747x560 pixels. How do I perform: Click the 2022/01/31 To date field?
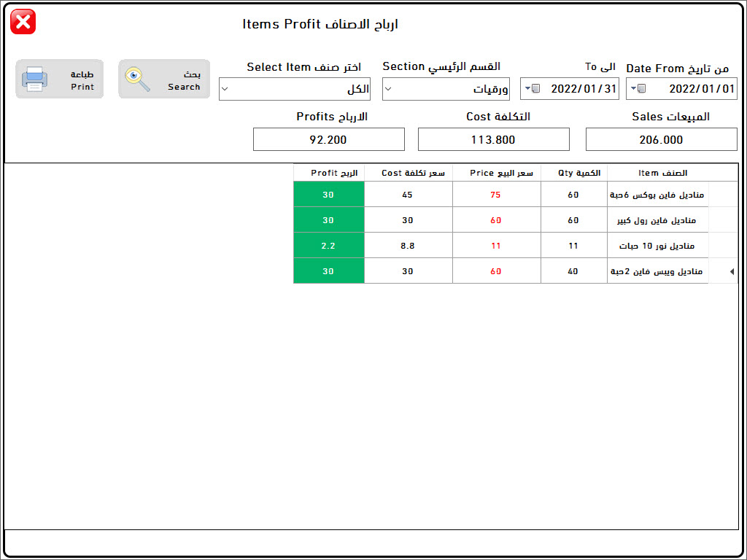(x=569, y=88)
